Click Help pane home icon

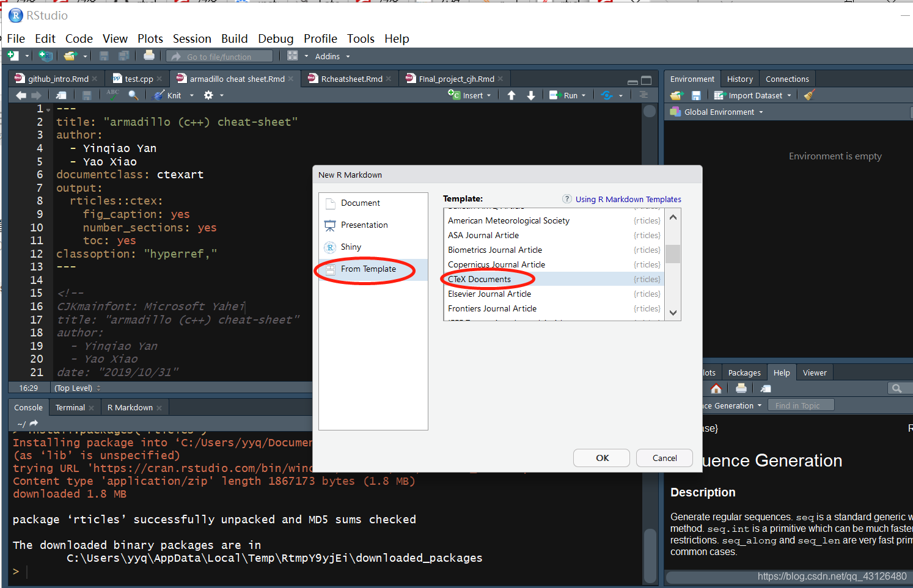tap(716, 388)
